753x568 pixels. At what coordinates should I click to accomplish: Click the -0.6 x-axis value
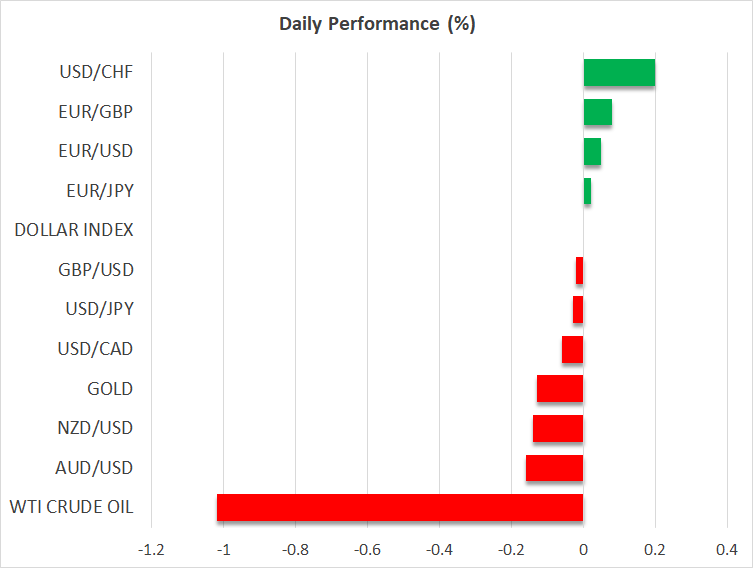click(367, 549)
